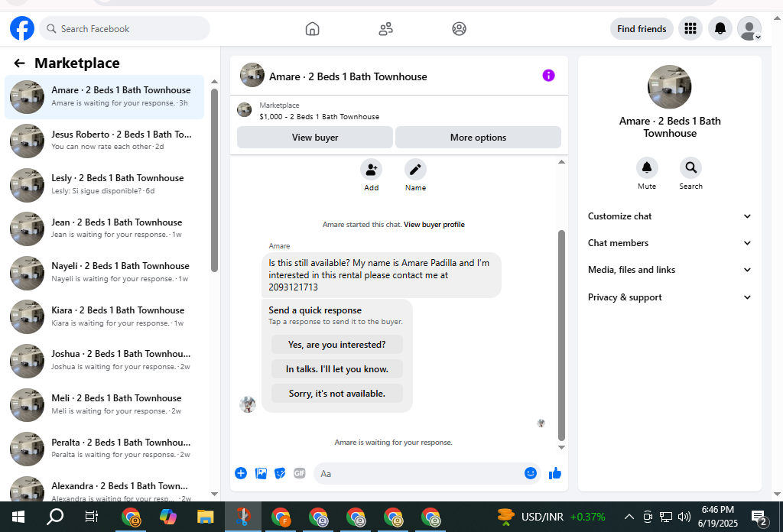Search in conversation magnifier icon

(690, 167)
